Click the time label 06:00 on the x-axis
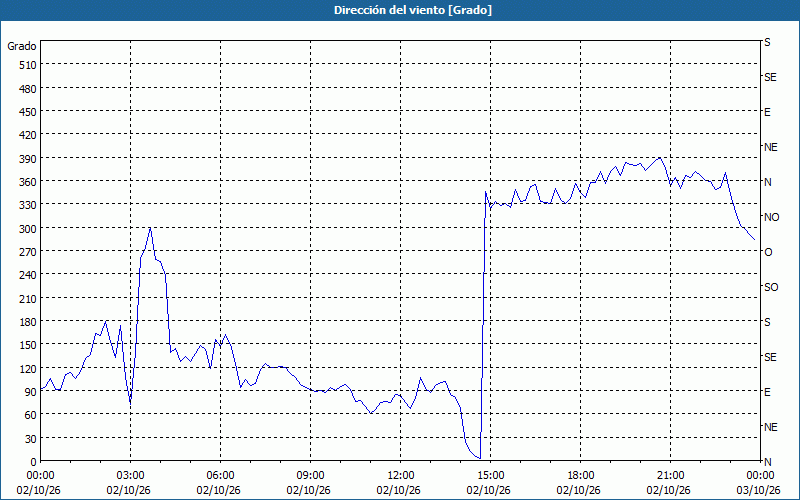This screenshot has height=500, width=800. 220,476
